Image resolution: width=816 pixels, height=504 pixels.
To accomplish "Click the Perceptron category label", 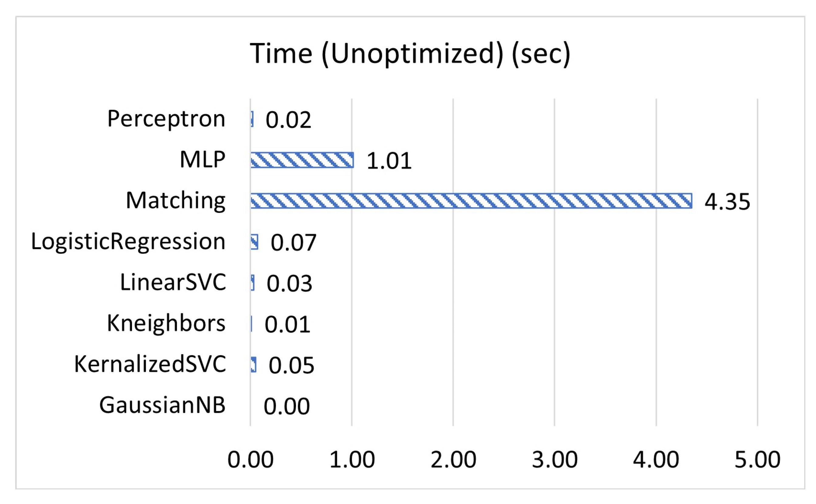I will (x=166, y=119).
